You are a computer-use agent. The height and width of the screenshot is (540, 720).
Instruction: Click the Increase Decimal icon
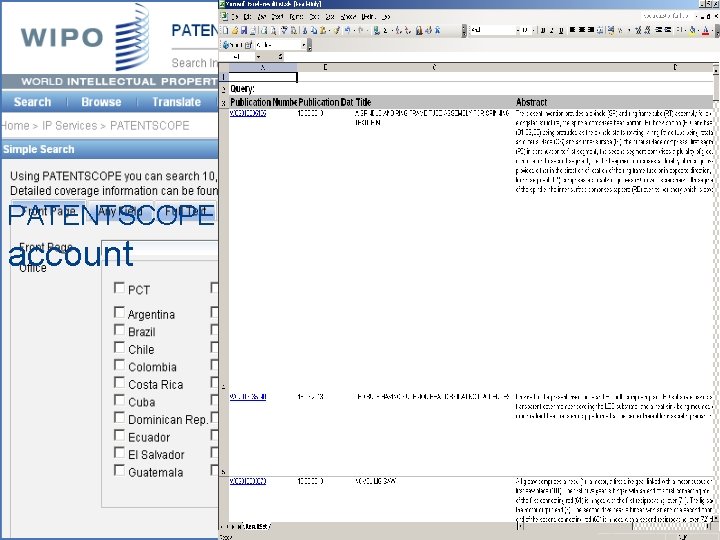pos(638,30)
